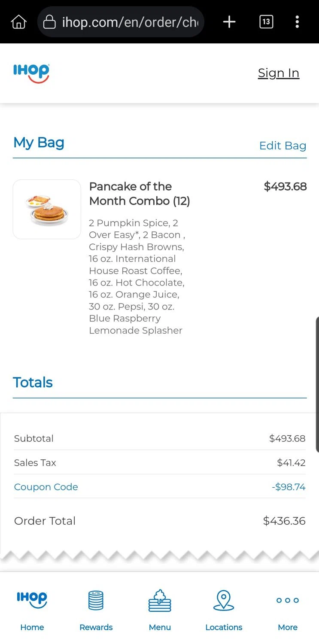Tap the Coupon Code link
Image resolution: width=319 pixels, height=644 pixels.
tap(46, 487)
